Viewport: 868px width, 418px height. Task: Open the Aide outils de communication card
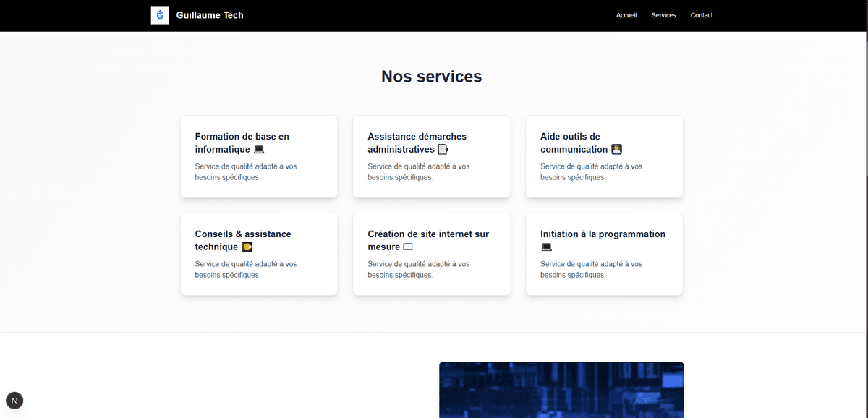[x=604, y=156]
